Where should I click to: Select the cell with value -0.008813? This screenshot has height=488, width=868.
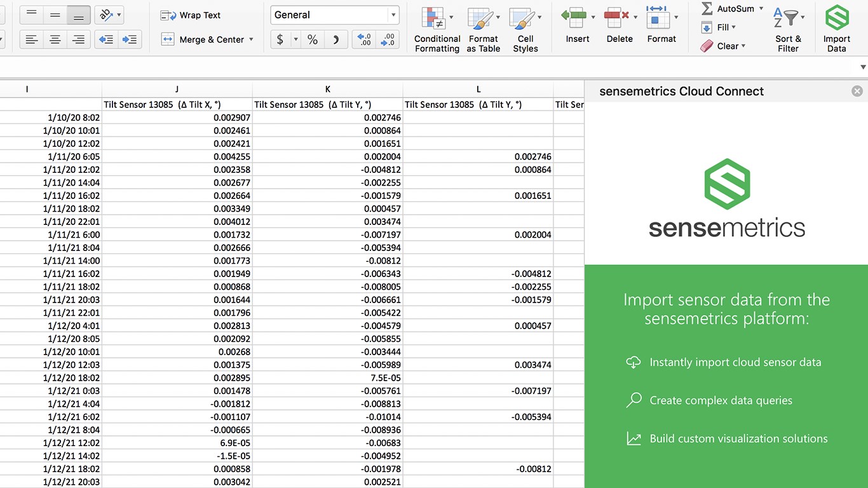(x=328, y=404)
